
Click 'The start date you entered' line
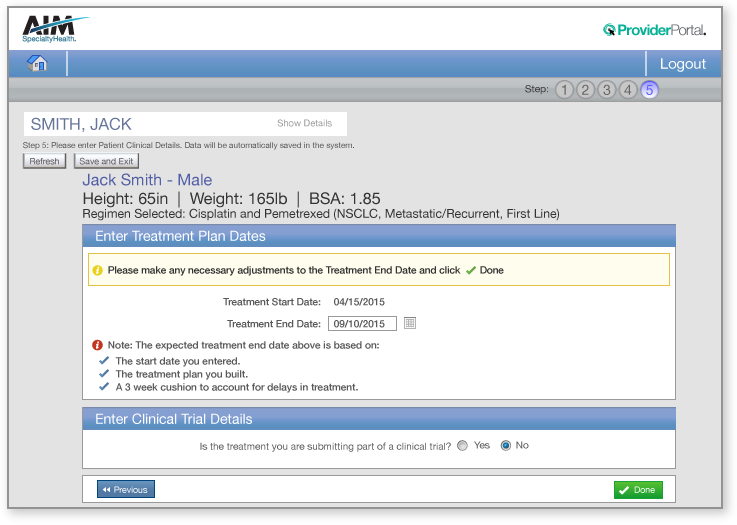178,361
